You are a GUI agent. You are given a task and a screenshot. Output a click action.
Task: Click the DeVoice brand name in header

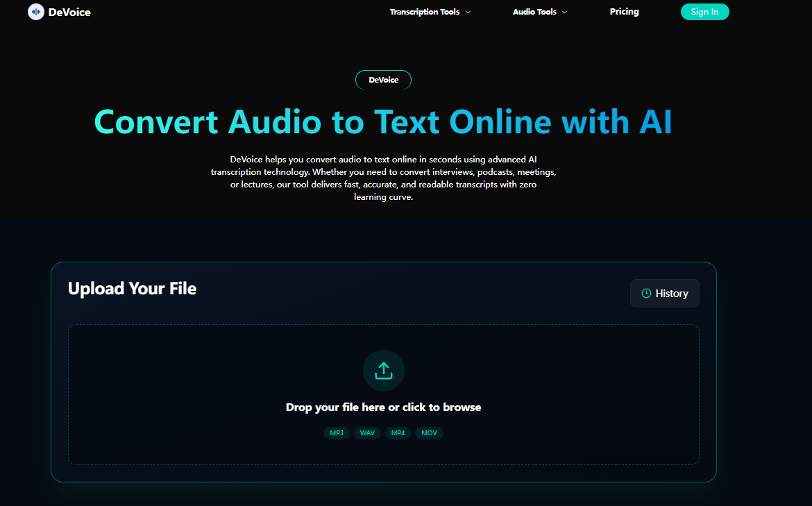pyautogui.click(x=69, y=12)
